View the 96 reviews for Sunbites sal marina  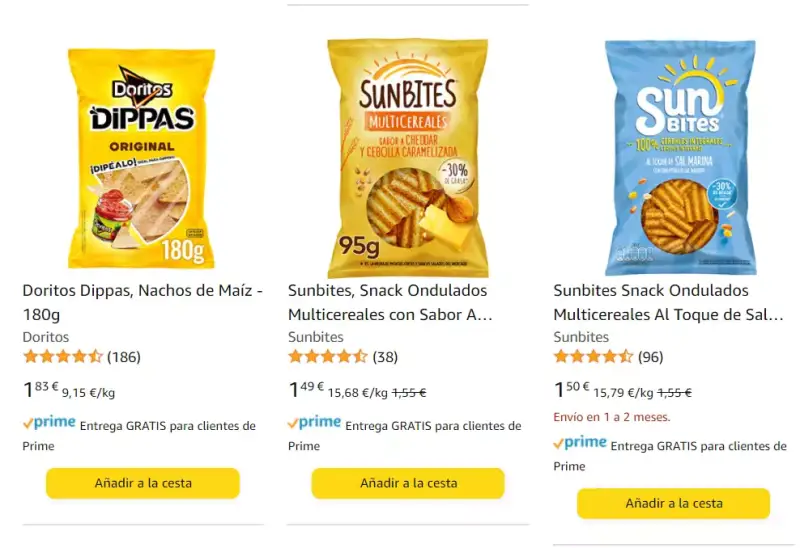[x=651, y=357]
